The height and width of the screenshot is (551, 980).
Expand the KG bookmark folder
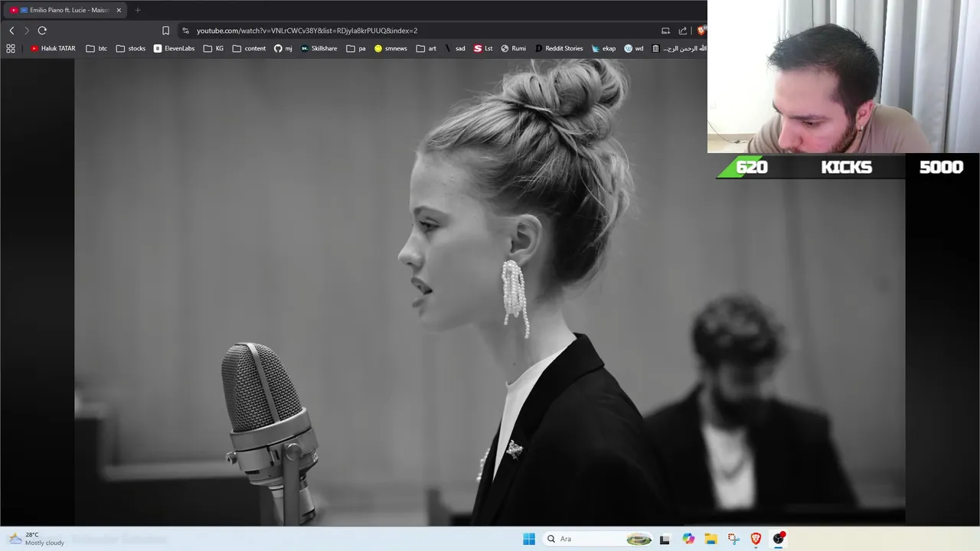pos(214,48)
